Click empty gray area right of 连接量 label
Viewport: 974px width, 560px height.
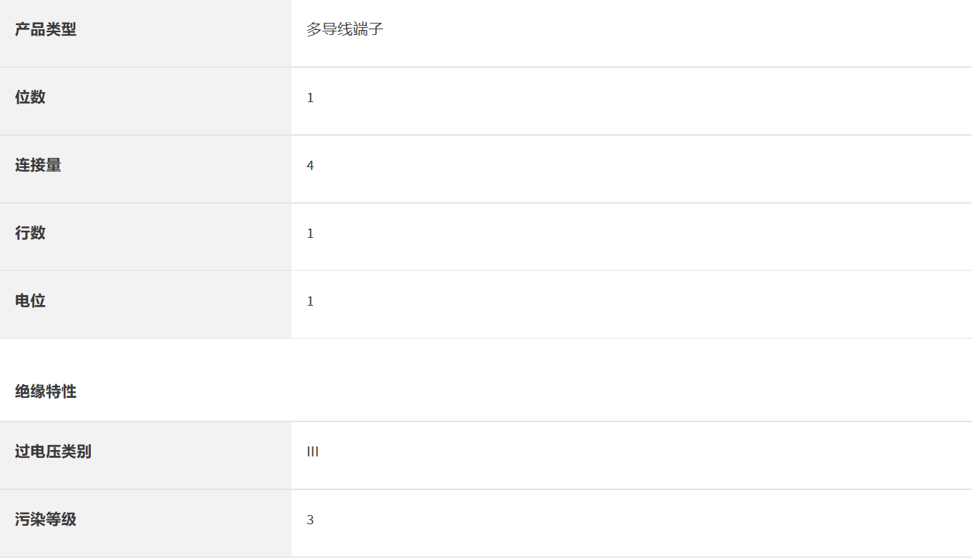179,165
